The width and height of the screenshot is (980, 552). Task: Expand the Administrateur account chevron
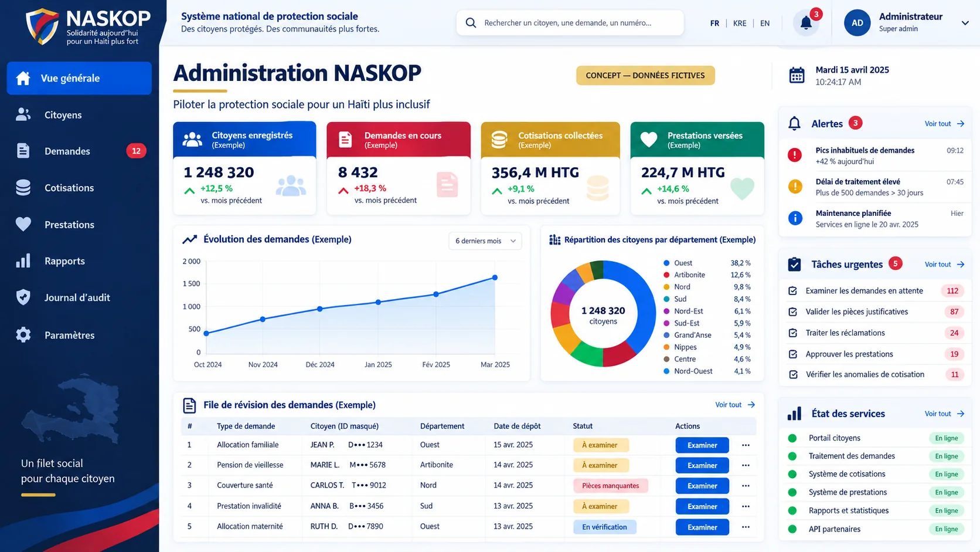point(965,23)
